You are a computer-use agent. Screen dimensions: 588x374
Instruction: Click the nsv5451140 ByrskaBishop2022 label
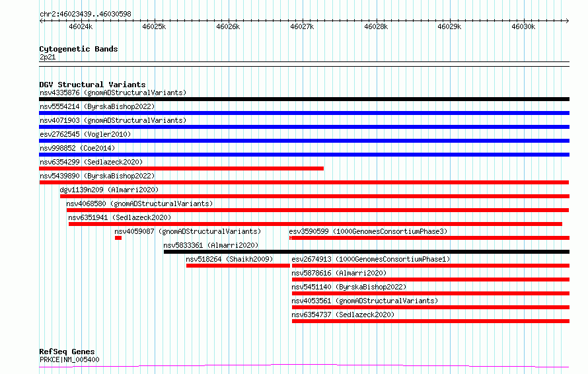pyautogui.click(x=349, y=287)
